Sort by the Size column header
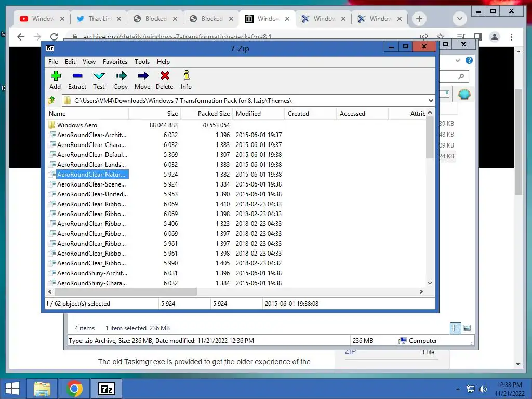532x399 pixels. [x=155, y=114]
